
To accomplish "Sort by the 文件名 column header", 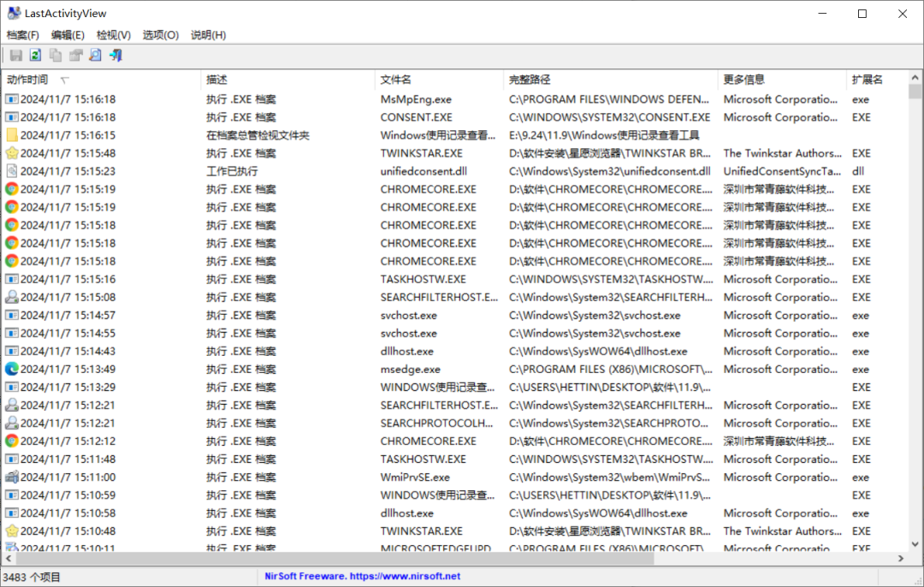I will [439, 80].
